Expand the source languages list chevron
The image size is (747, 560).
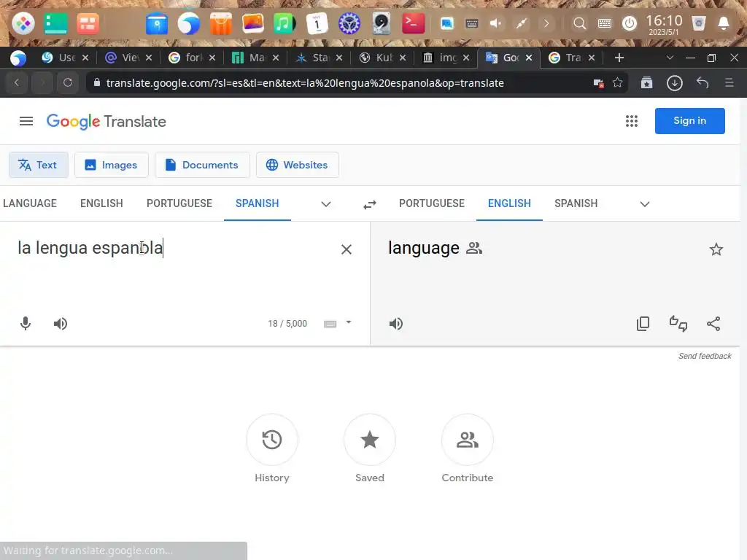326,204
